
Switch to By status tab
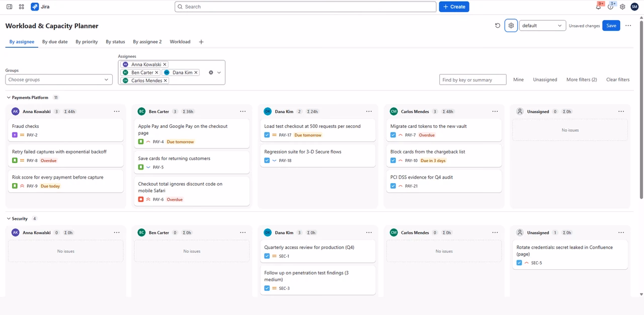[x=115, y=42]
